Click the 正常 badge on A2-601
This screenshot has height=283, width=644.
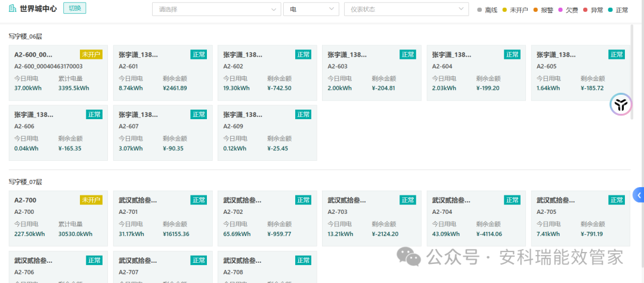click(x=199, y=55)
